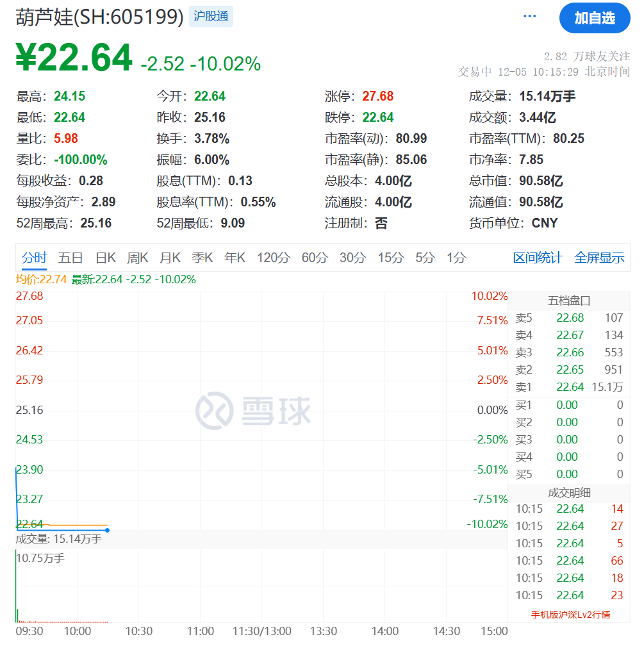Screen dimensions: 644x646
Task: Show the 120分 interval chart
Action: pyautogui.click(x=274, y=258)
